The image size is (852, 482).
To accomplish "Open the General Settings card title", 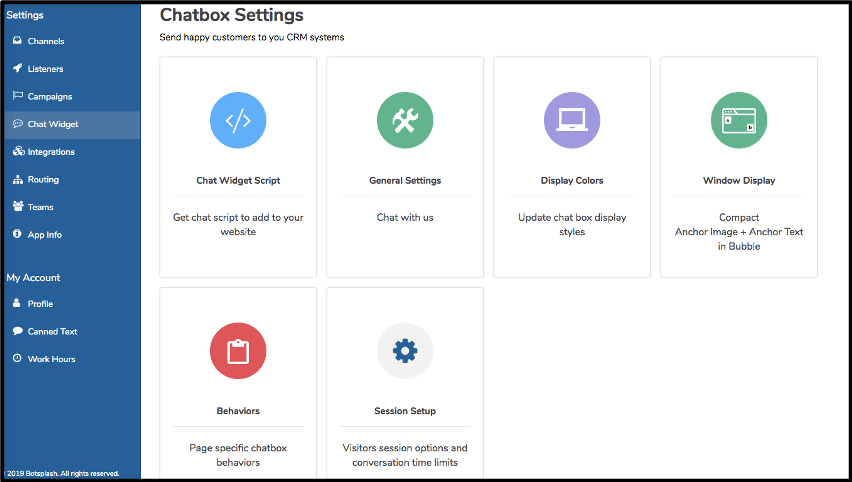I will [x=405, y=180].
